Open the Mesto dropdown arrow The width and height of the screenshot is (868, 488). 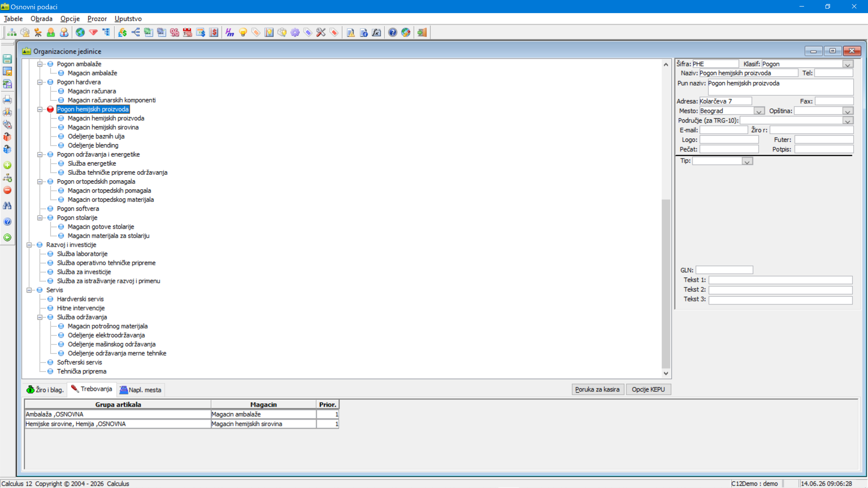click(759, 111)
